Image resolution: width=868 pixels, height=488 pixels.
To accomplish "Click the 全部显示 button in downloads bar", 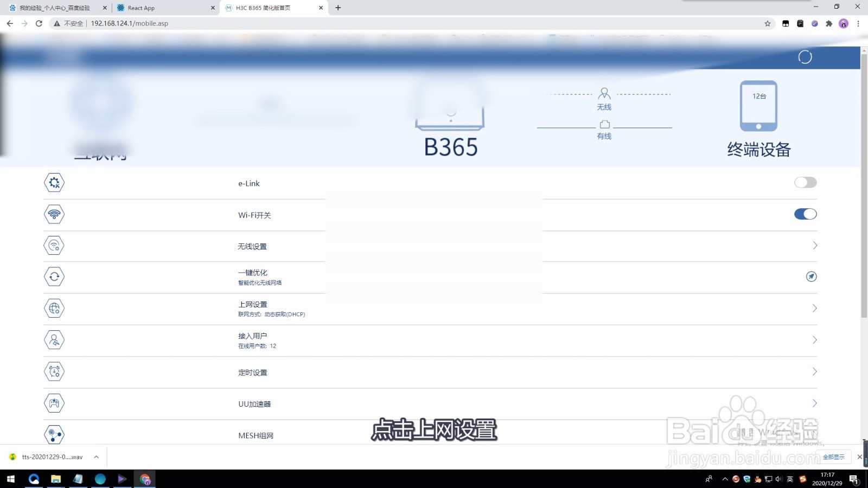I will [x=834, y=457].
